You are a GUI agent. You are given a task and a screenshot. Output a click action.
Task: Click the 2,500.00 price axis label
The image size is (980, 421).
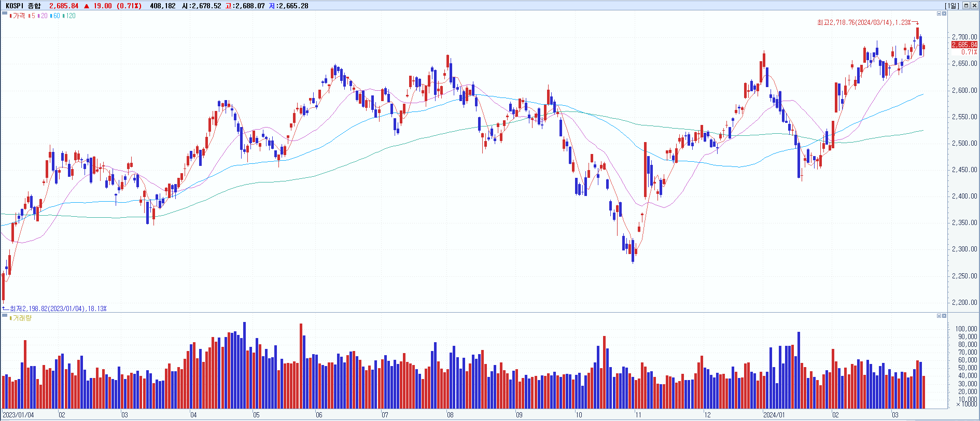coord(964,143)
